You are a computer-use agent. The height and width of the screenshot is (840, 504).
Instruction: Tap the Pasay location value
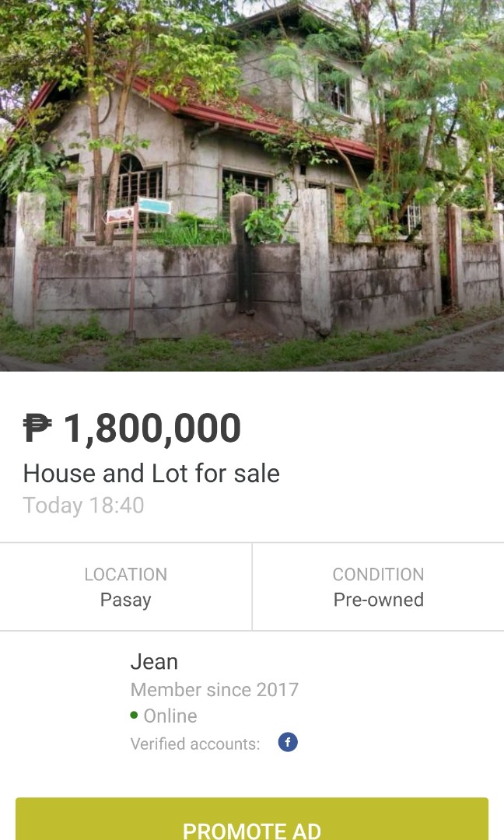click(125, 600)
